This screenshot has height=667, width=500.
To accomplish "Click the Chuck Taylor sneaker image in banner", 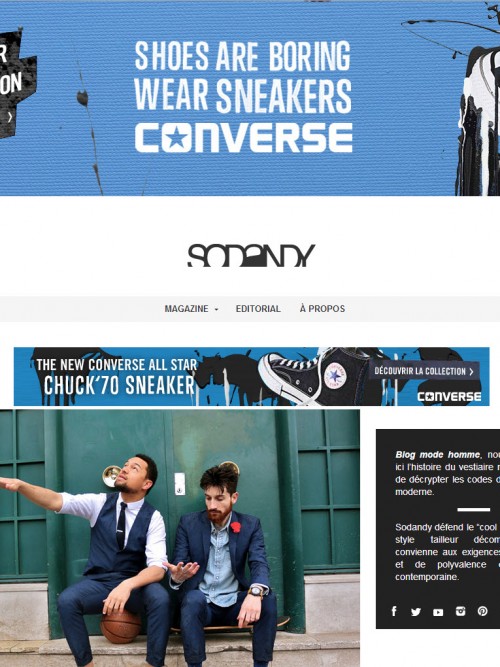I will (310, 376).
